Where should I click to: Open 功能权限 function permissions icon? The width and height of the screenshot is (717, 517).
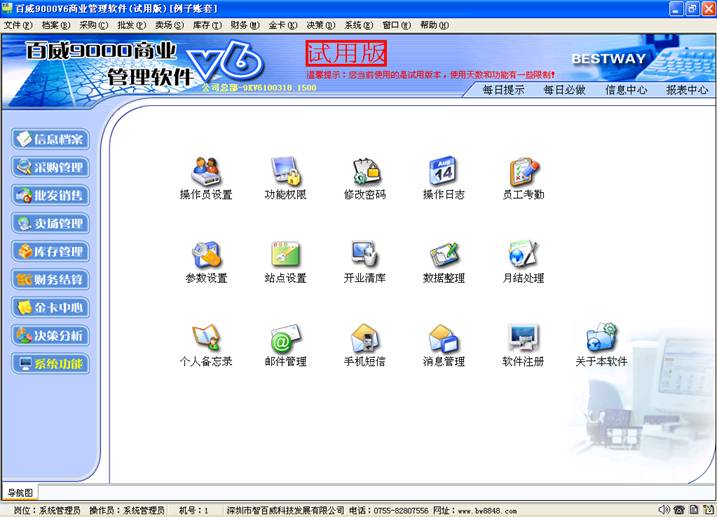click(x=285, y=171)
